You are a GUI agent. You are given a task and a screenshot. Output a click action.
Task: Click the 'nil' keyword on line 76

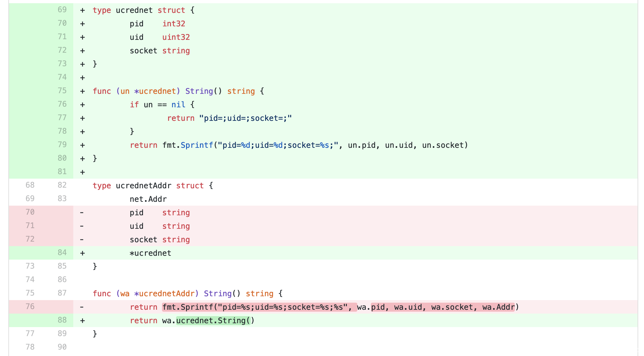[x=178, y=105]
